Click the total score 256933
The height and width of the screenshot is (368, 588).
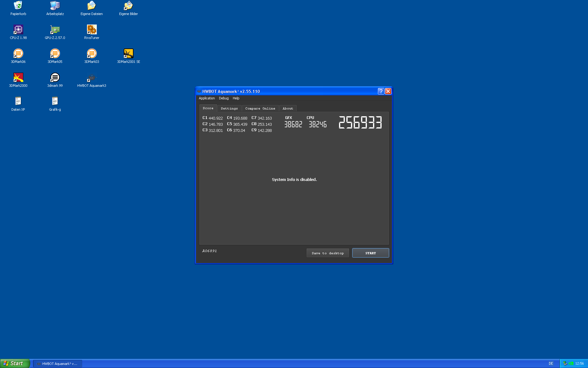(x=360, y=122)
